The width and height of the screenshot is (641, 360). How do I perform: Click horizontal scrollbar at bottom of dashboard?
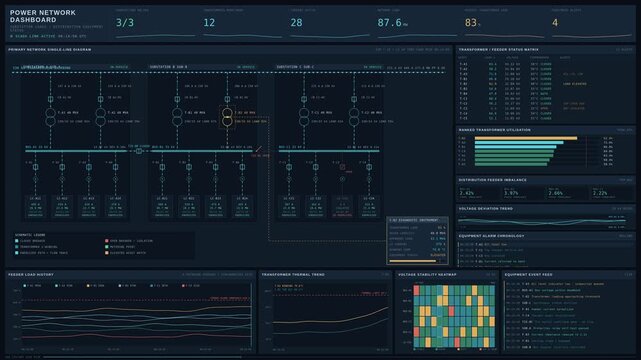[143, 357]
